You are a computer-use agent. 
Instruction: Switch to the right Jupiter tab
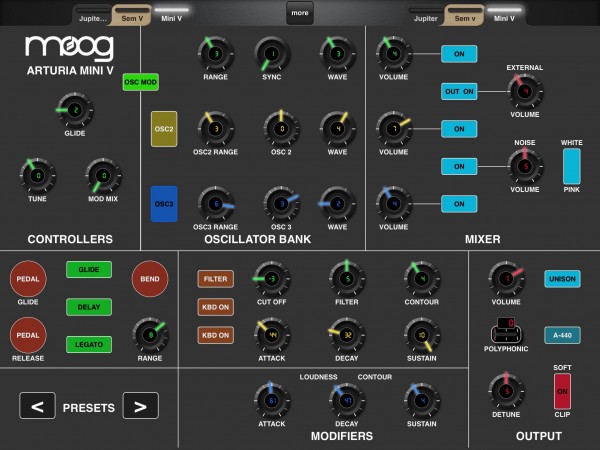click(426, 16)
